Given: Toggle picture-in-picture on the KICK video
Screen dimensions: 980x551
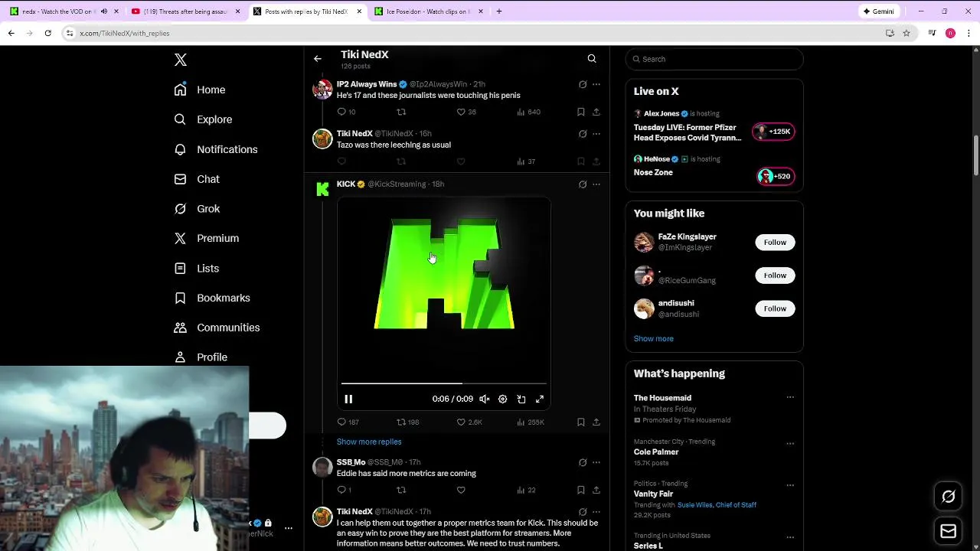Looking at the screenshot, I should 521,399.
